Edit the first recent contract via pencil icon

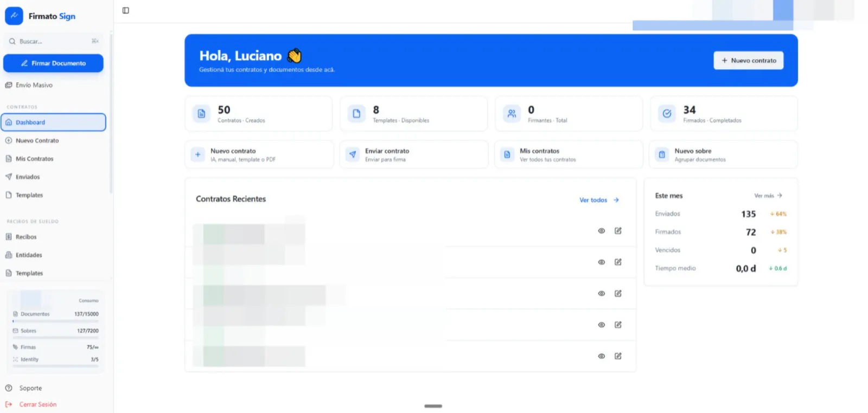pyautogui.click(x=618, y=231)
